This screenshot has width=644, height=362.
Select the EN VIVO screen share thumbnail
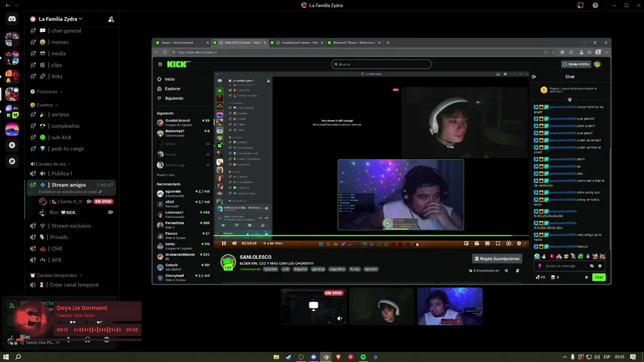pyautogui.click(x=313, y=306)
